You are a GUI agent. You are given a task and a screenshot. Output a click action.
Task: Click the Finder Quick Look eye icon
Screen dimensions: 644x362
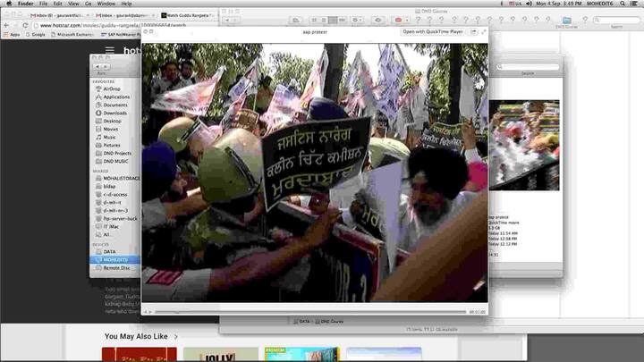pyautogui.click(x=377, y=20)
